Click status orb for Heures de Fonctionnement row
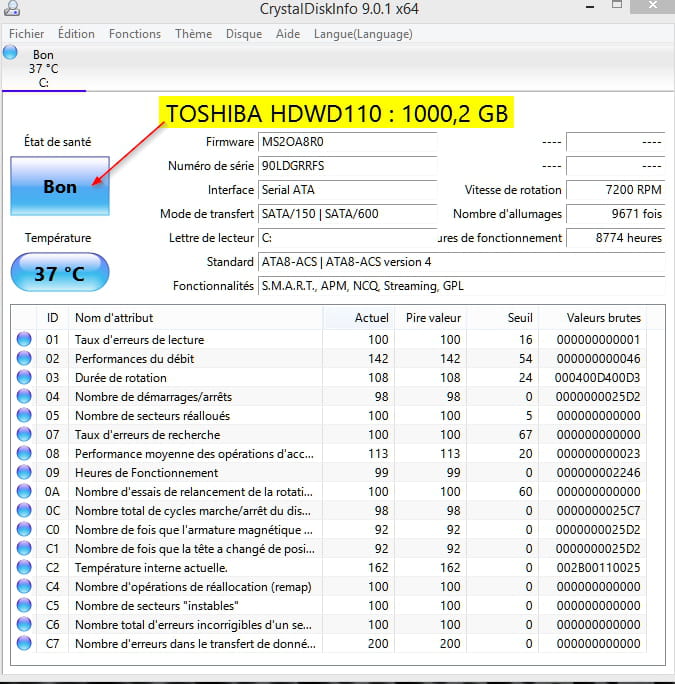Image resolution: width=675 pixels, height=684 pixels. point(24,473)
